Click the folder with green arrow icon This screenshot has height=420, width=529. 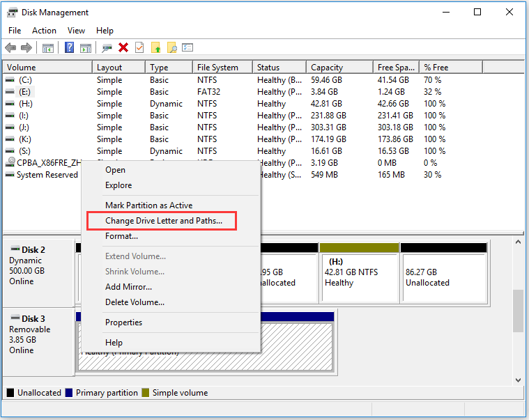click(x=155, y=47)
